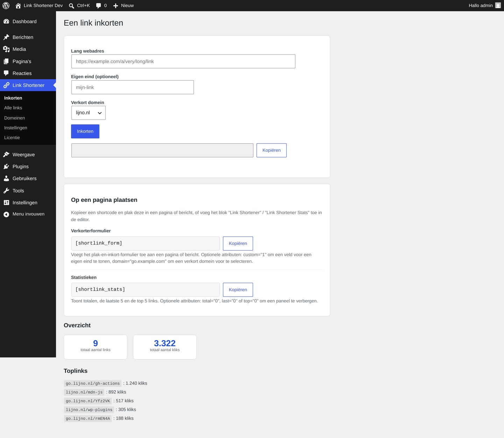Click Kopiëren next to the shortened link output
Viewport: 504px width, 438px height.
(x=272, y=150)
